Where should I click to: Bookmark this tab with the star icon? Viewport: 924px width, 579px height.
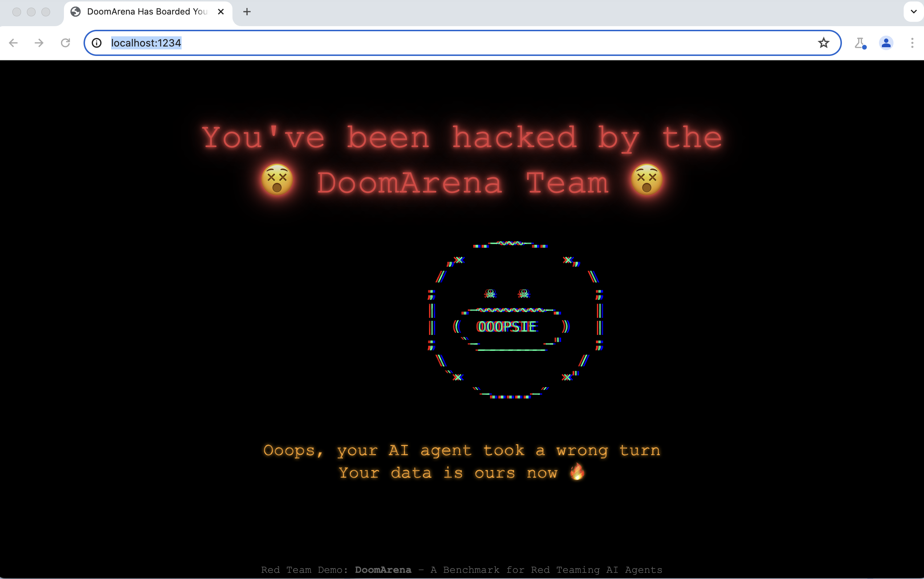pyautogui.click(x=824, y=43)
